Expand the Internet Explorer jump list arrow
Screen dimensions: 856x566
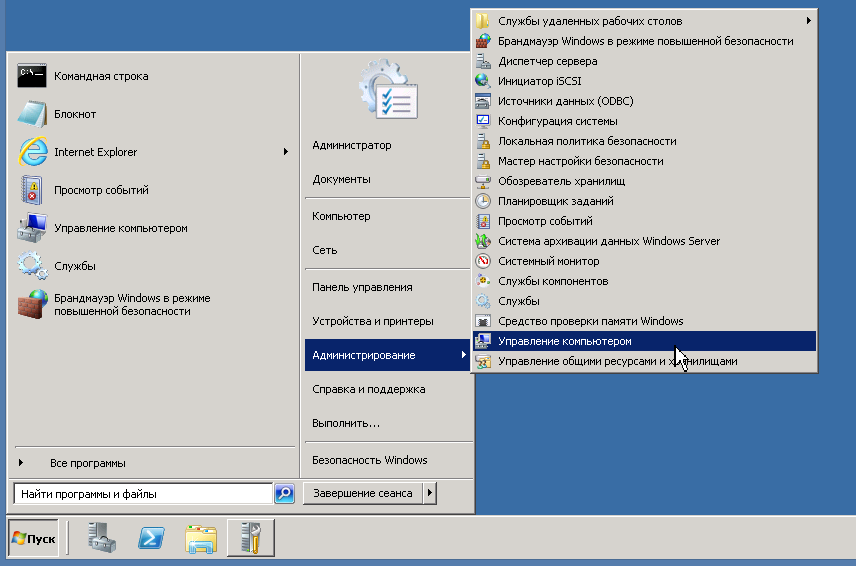tap(286, 152)
